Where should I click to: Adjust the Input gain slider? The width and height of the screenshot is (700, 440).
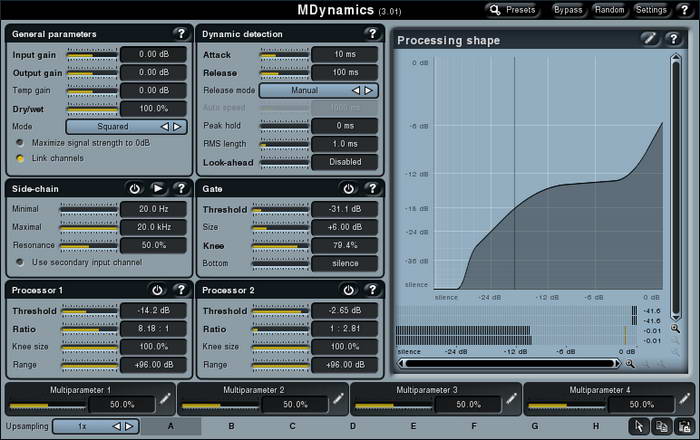92,55
